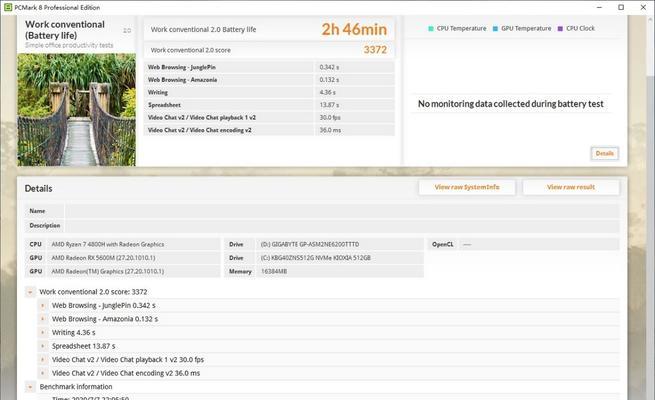Open View raw SystemInfo
The image size is (655, 400).
467,187
